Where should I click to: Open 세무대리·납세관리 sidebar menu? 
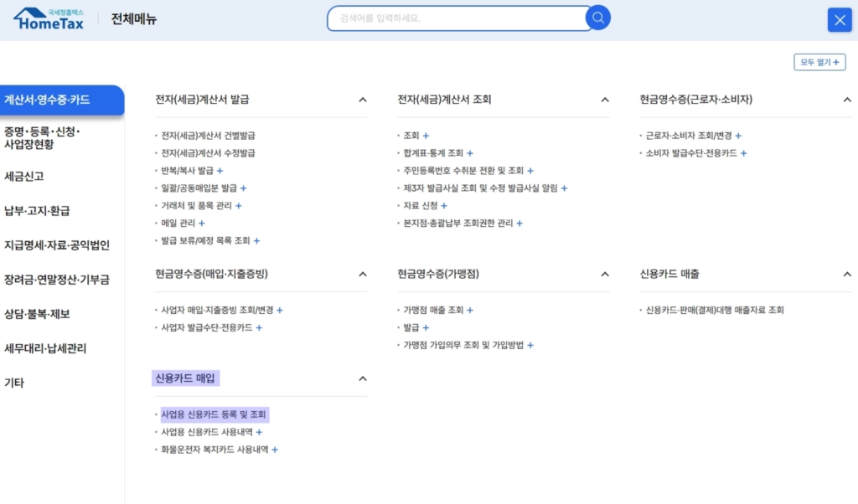pos(45,348)
